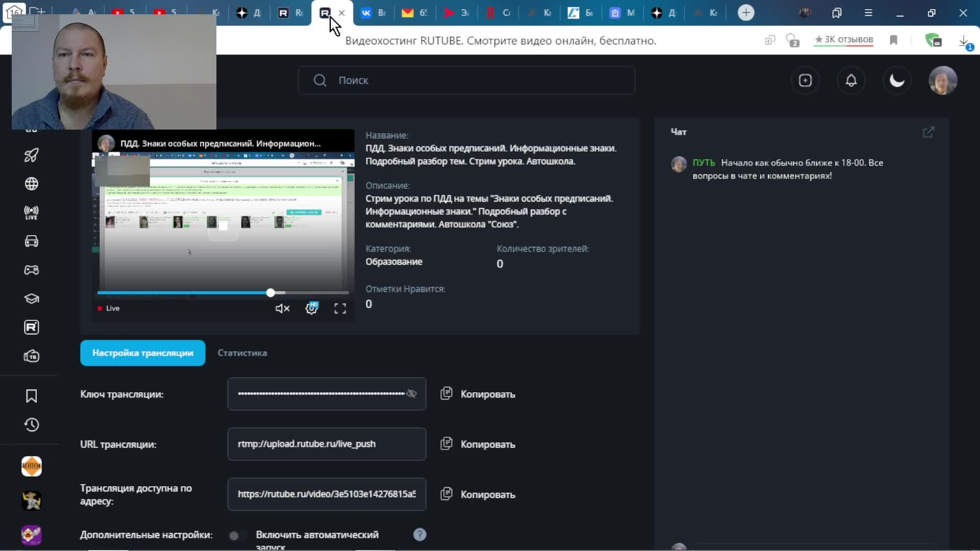Click the stream link thumbnail preview

click(x=225, y=226)
